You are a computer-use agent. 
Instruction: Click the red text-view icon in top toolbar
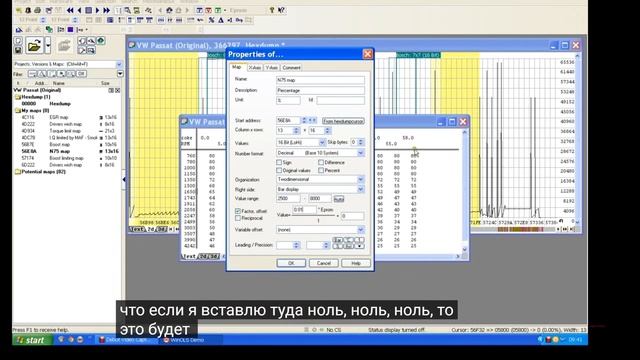(x=208, y=10)
